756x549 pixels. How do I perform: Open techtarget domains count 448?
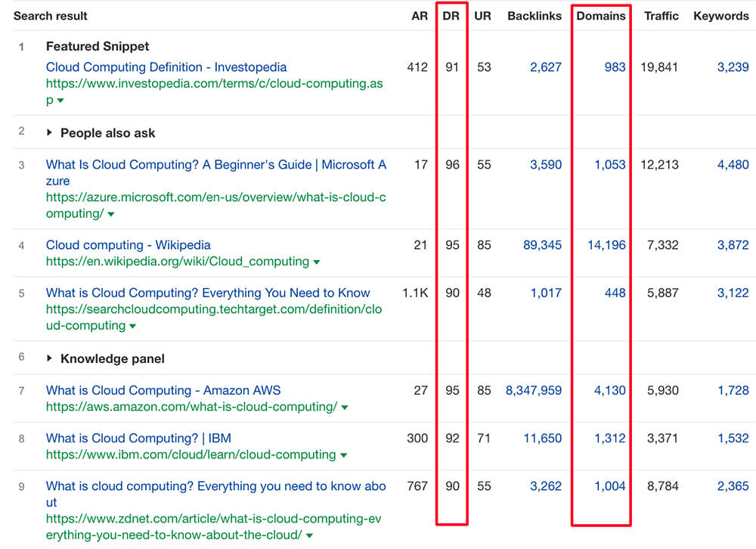tap(615, 293)
